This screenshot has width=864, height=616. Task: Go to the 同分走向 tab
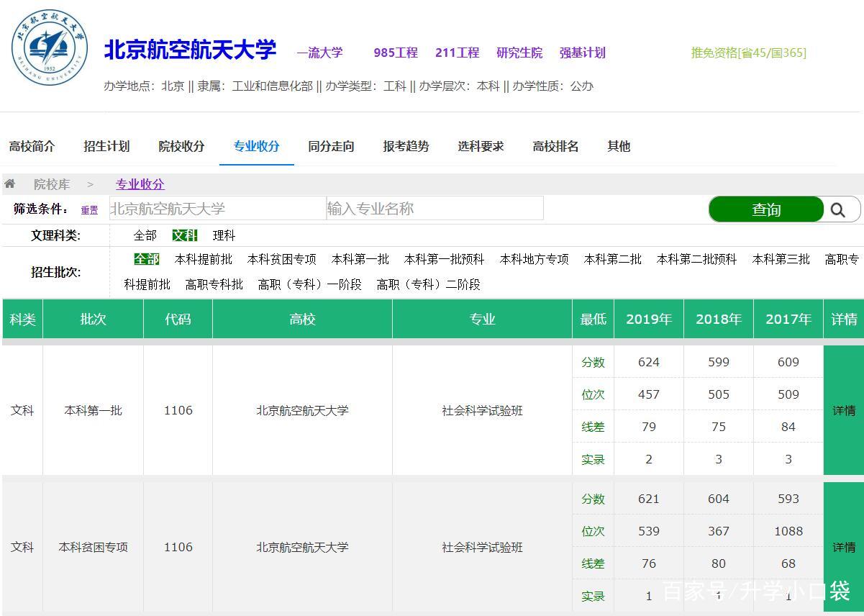[x=331, y=146]
